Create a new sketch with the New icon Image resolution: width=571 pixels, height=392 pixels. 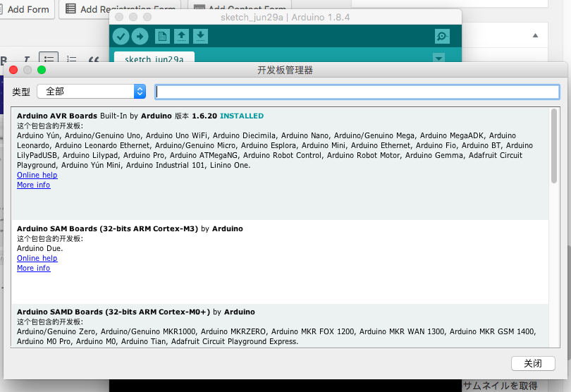pyautogui.click(x=162, y=37)
